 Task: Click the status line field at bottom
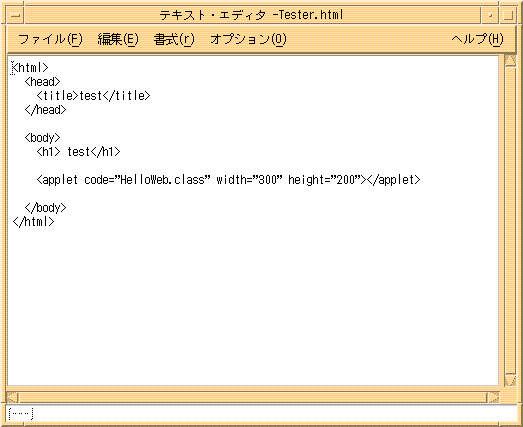click(262, 414)
